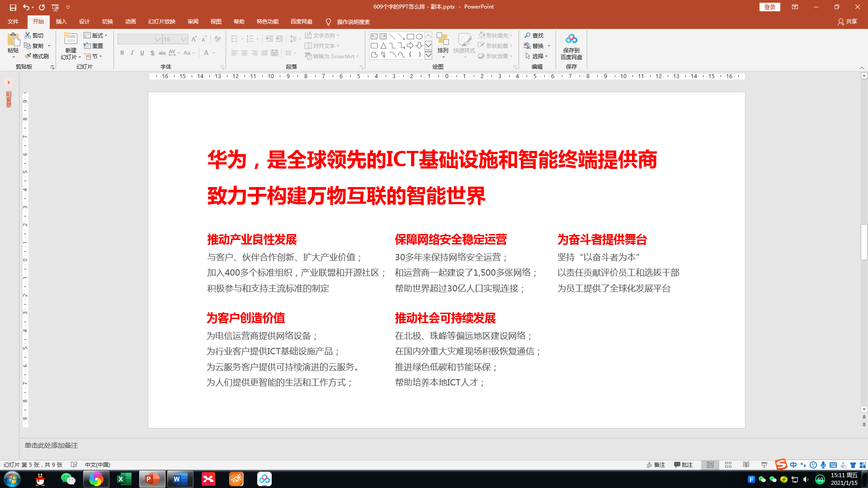Screen dimensions: 868x488
Task: Open the Select (选择) dropdown
Action: point(537,56)
